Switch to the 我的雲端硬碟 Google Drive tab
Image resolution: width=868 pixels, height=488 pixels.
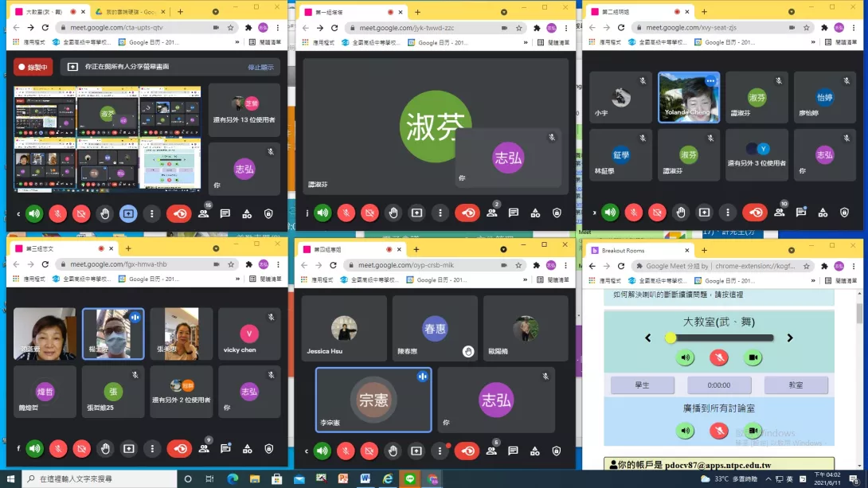pos(130,12)
